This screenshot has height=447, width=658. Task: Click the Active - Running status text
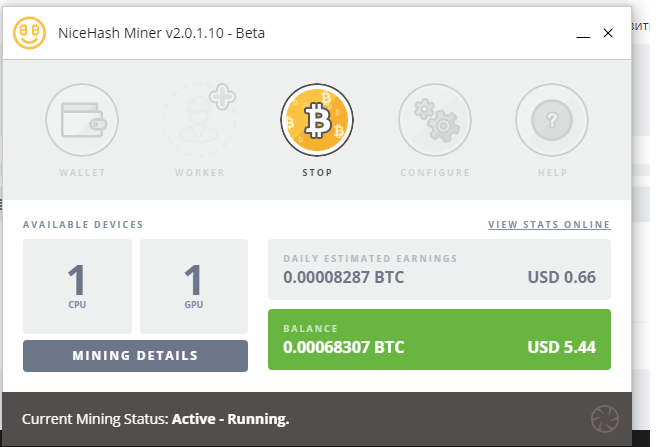point(230,419)
